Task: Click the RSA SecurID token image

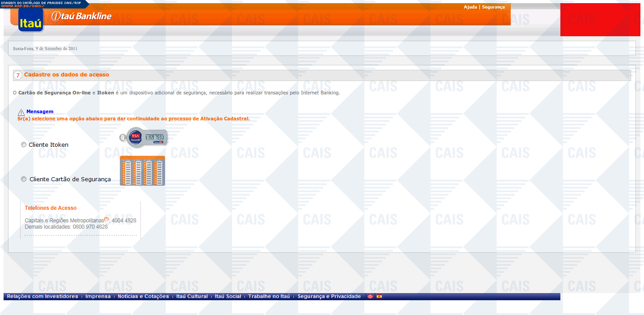Action: [x=143, y=137]
